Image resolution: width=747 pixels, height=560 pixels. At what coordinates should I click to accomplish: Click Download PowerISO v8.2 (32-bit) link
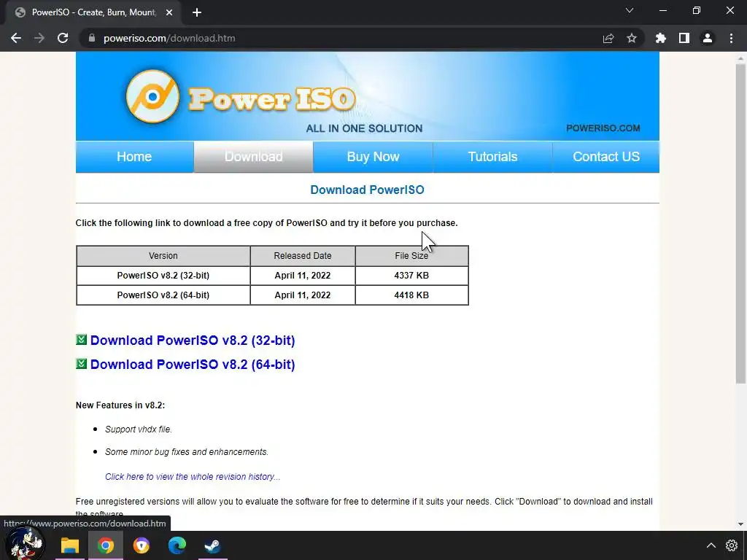[193, 341]
